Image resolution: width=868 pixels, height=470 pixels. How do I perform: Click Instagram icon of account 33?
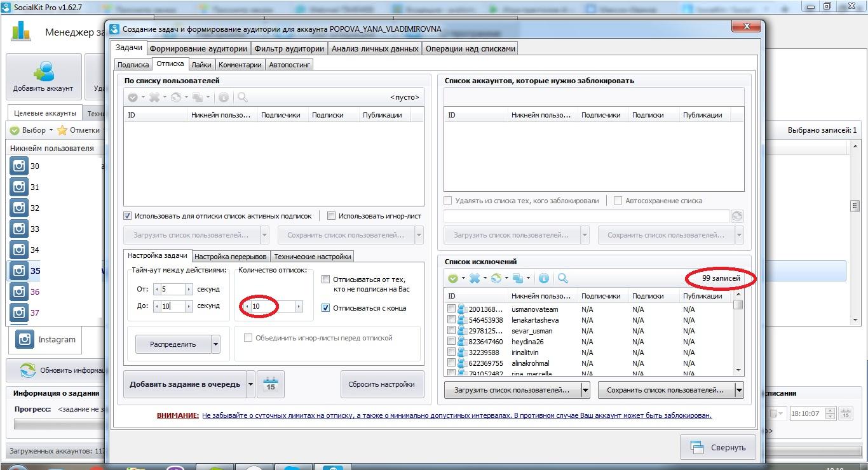(19, 229)
